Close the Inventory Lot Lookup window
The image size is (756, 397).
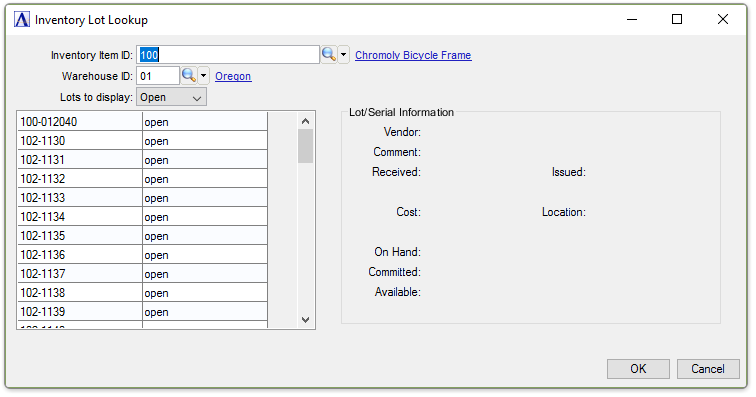[x=723, y=19]
